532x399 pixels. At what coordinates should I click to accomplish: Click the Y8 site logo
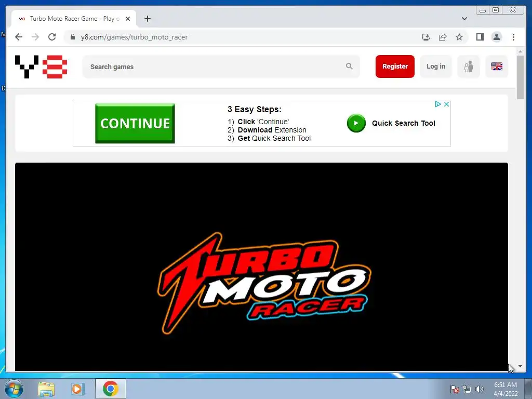[x=41, y=66]
